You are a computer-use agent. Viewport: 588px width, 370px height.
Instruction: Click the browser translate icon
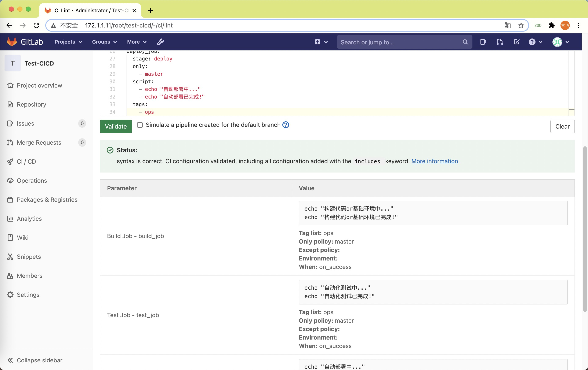[x=507, y=25]
